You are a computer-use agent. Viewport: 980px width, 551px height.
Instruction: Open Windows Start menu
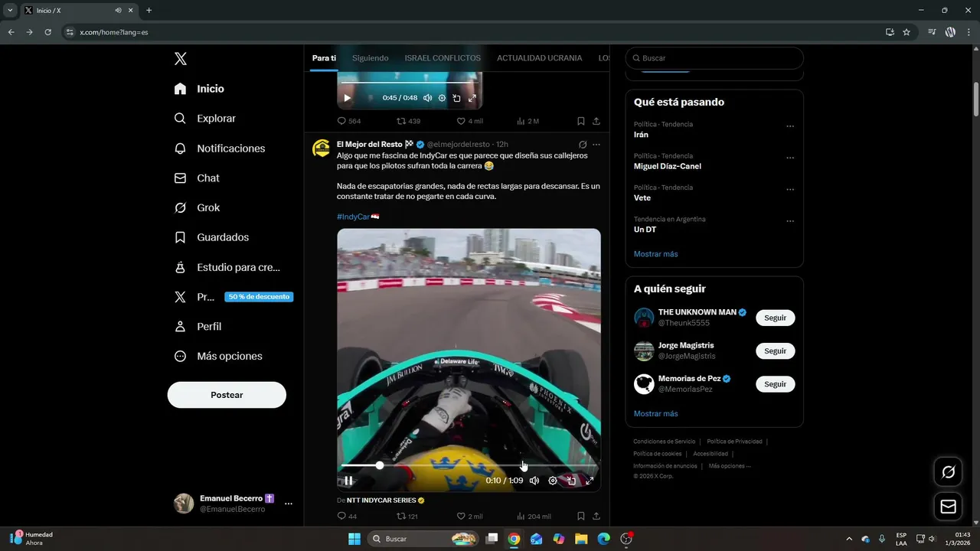354,539
